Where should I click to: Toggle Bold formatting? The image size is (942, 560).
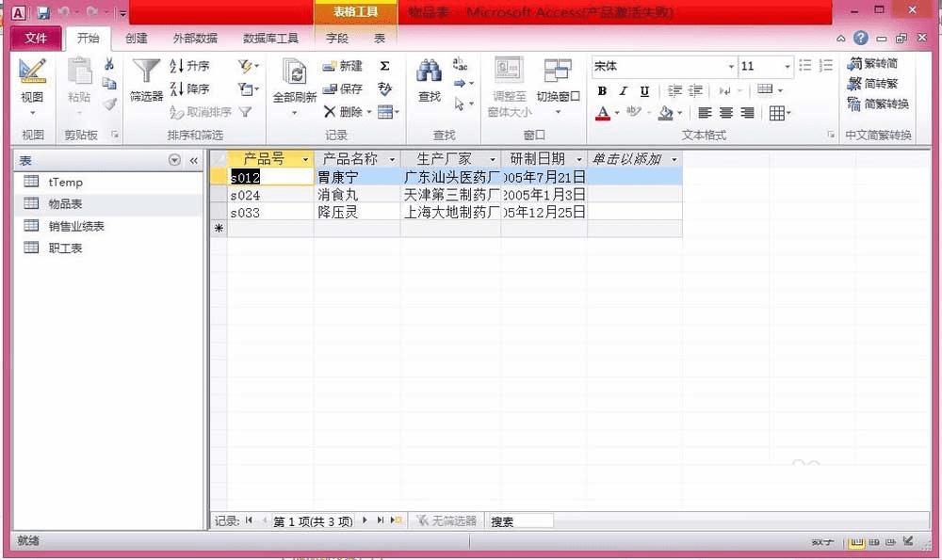602,90
